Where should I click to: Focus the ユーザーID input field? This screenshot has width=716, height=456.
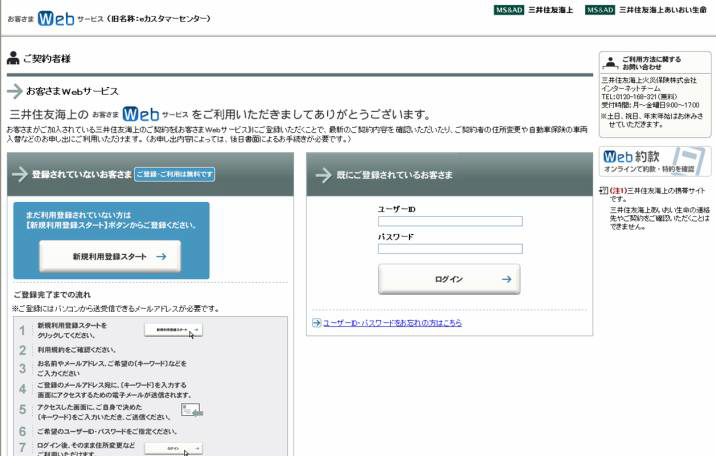(449, 222)
